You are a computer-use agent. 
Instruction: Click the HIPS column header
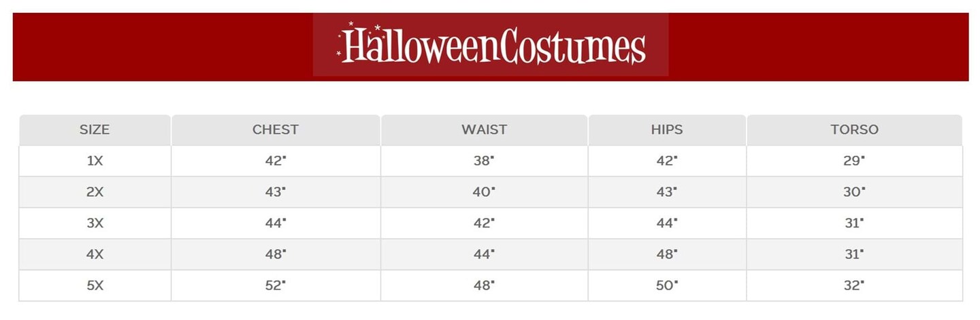click(667, 129)
